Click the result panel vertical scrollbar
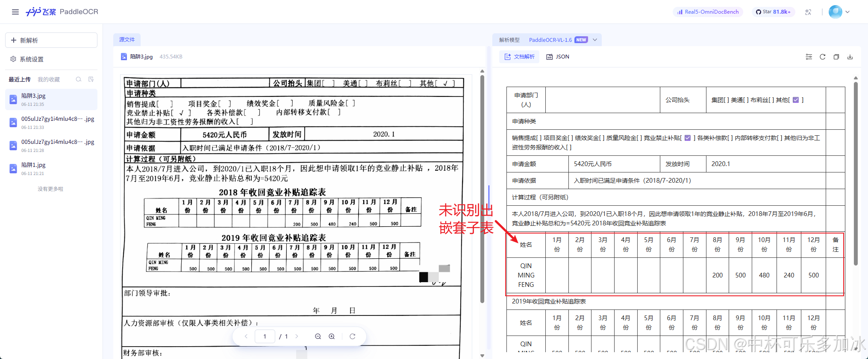 point(856,173)
